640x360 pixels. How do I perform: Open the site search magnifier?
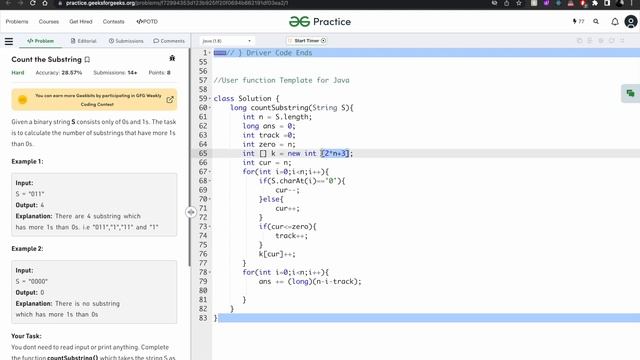point(596,22)
